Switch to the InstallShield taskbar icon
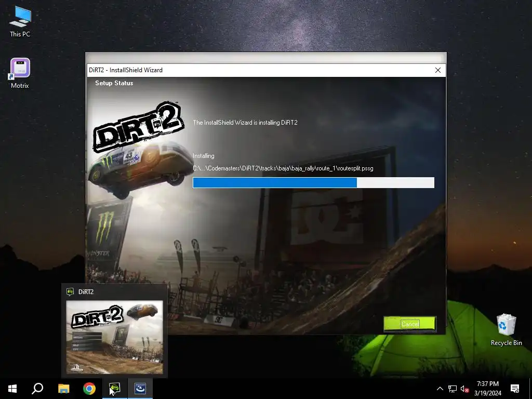532x399 pixels. tap(140, 389)
